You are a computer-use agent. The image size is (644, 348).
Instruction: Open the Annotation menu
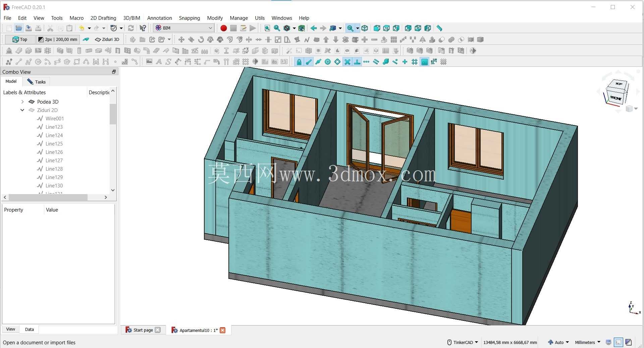(160, 18)
